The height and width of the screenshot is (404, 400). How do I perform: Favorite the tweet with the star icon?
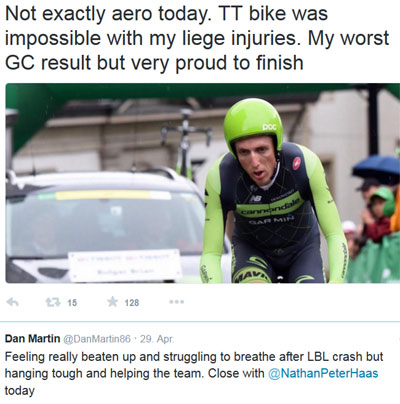pyautogui.click(x=113, y=302)
